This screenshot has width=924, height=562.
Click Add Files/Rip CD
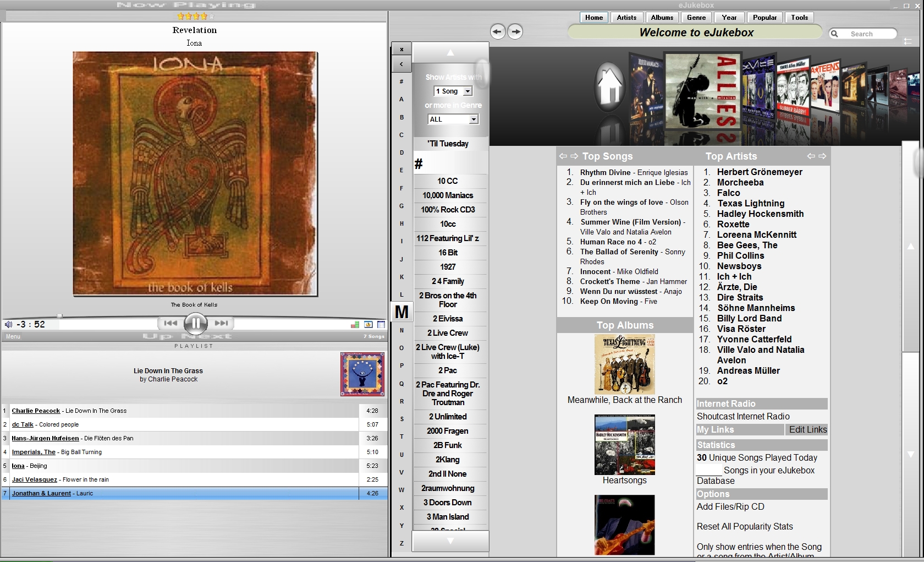click(730, 507)
